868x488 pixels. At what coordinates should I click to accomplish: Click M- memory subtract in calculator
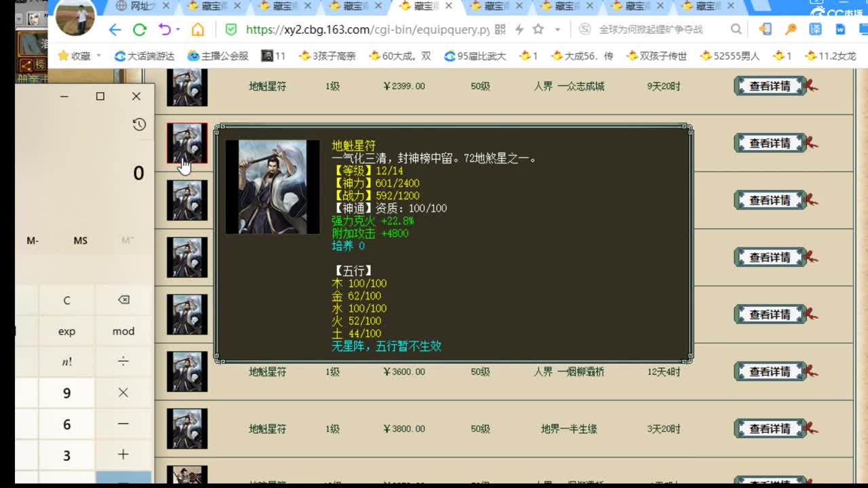coord(33,241)
